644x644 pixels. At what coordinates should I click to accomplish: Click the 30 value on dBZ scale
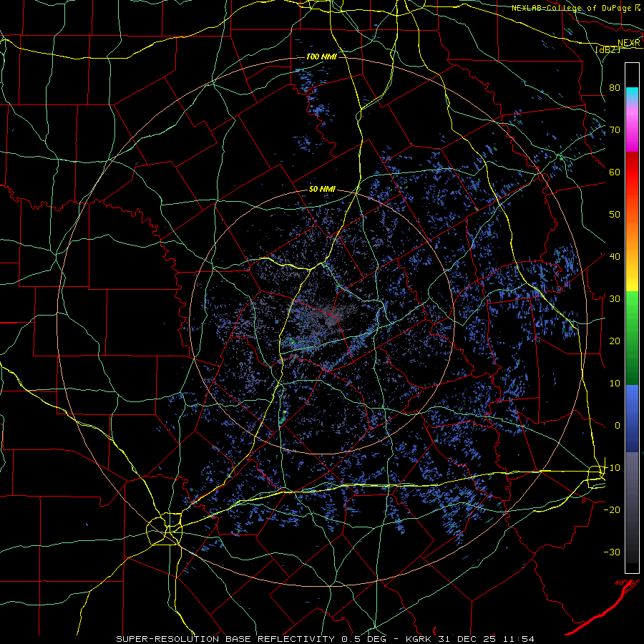pos(615,298)
